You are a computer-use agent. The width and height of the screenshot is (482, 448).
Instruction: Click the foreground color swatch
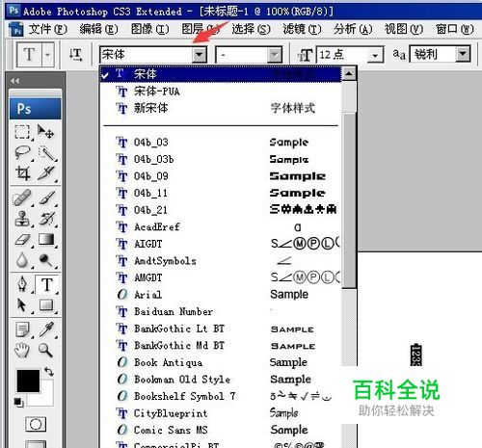tap(28, 382)
